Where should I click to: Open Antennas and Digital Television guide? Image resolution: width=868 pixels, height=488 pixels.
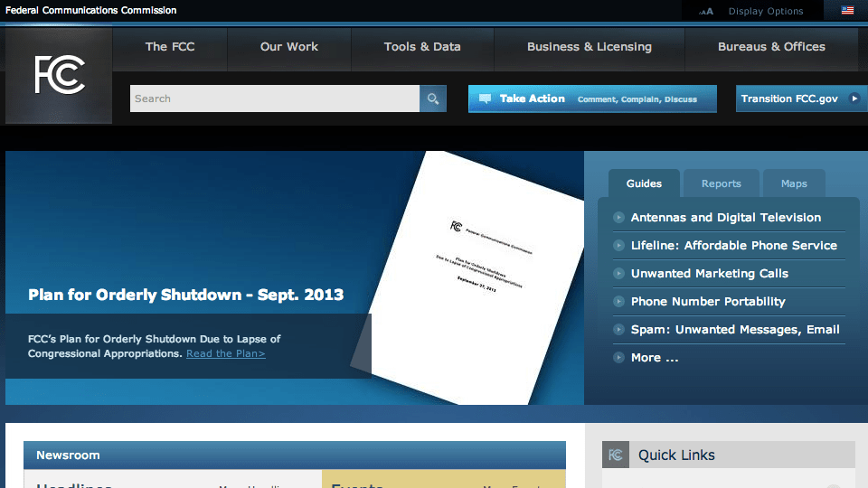point(726,218)
